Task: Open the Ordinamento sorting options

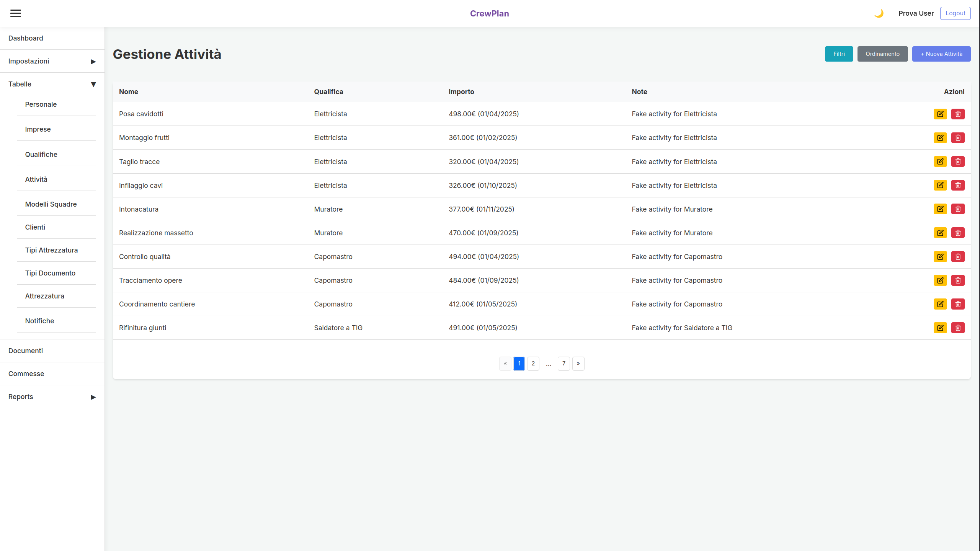Action: point(882,54)
